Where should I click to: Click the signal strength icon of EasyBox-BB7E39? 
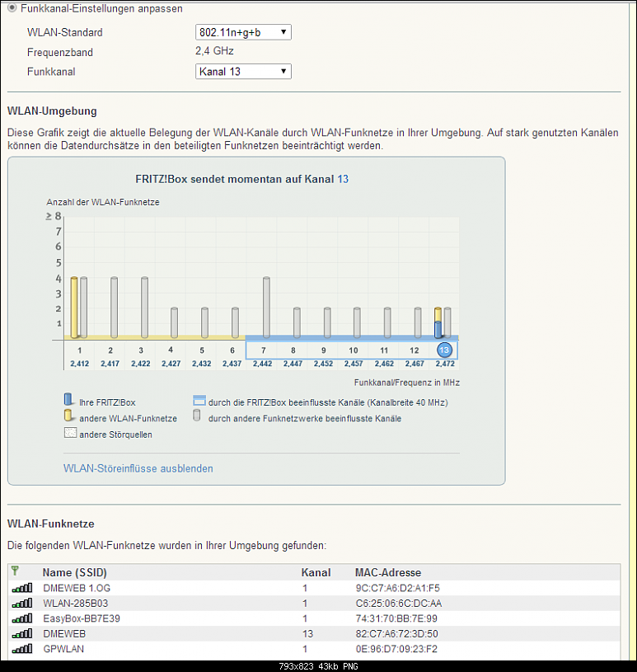point(21,618)
